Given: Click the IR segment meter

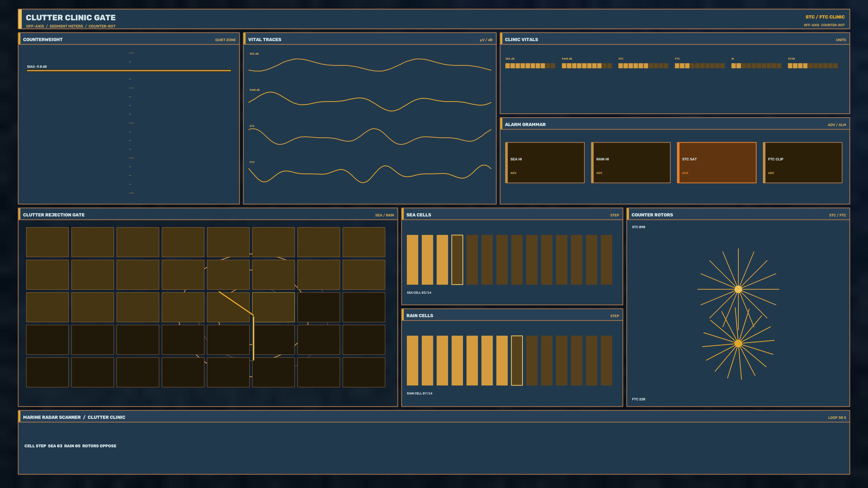Looking at the screenshot, I should click(x=756, y=66).
